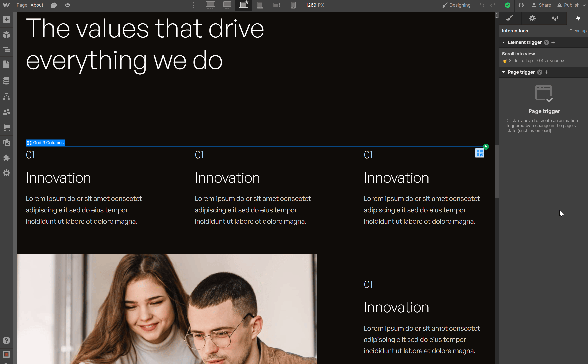
Task: Switch to the element Settings gear tab
Action: tap(532, 18)
